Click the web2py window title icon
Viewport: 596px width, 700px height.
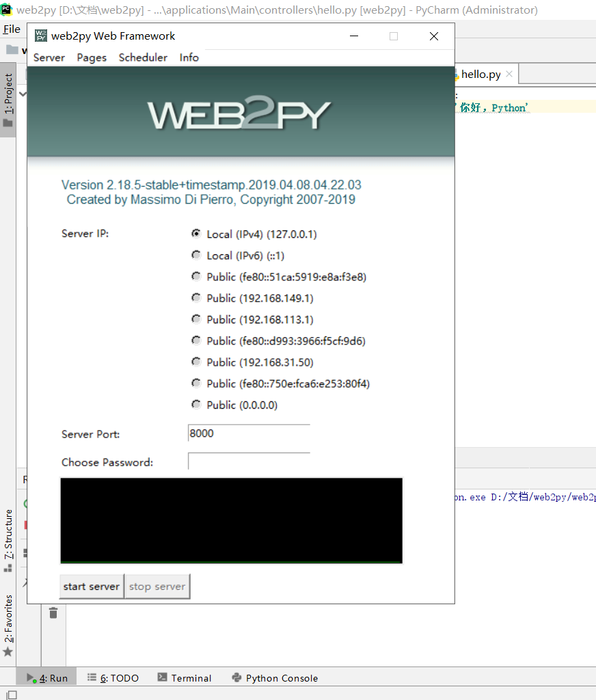(x=41, y=36)
